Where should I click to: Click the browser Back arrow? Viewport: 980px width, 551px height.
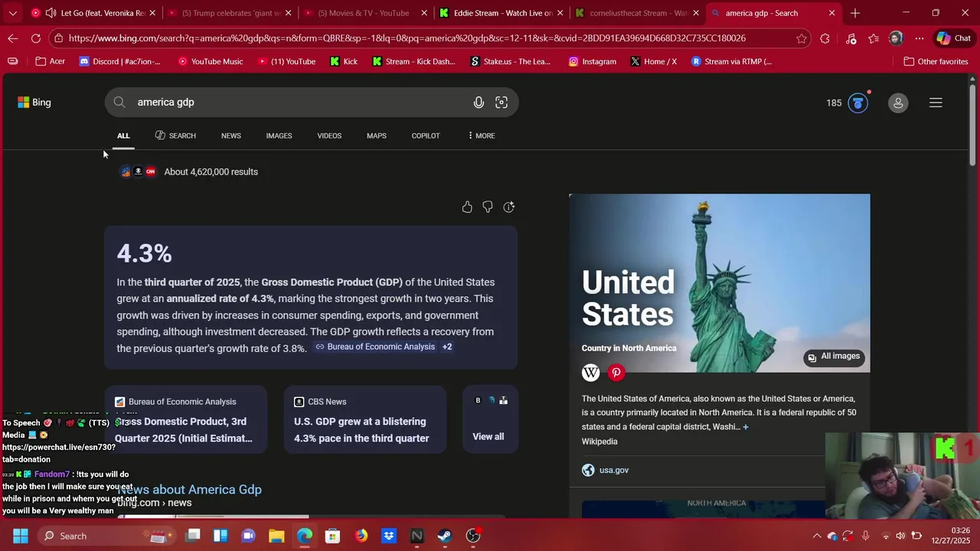point(13,38)
